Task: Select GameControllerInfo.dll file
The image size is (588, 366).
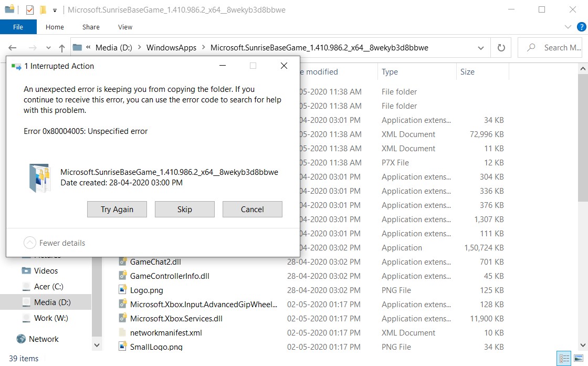Action: click(x=170, y=276)
